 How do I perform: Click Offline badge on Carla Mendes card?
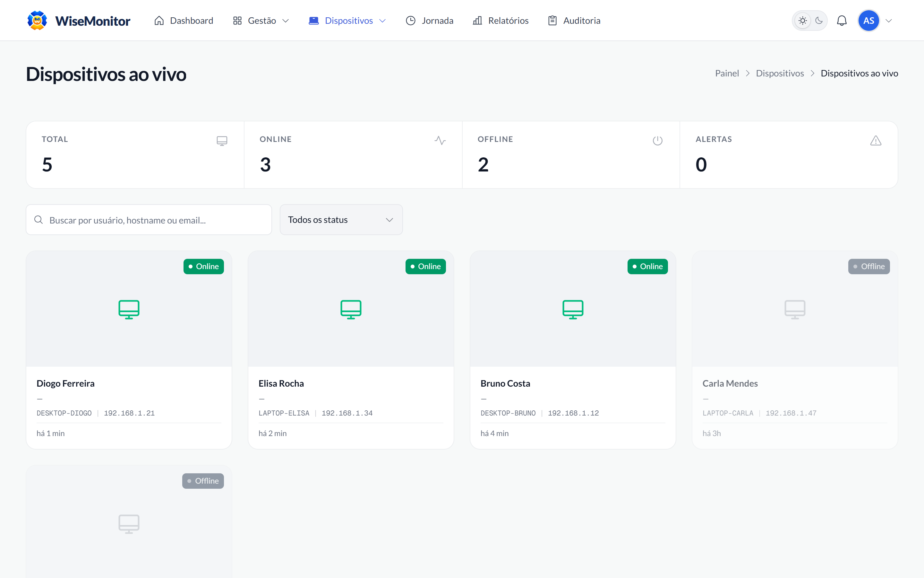(x=868, y=267)
